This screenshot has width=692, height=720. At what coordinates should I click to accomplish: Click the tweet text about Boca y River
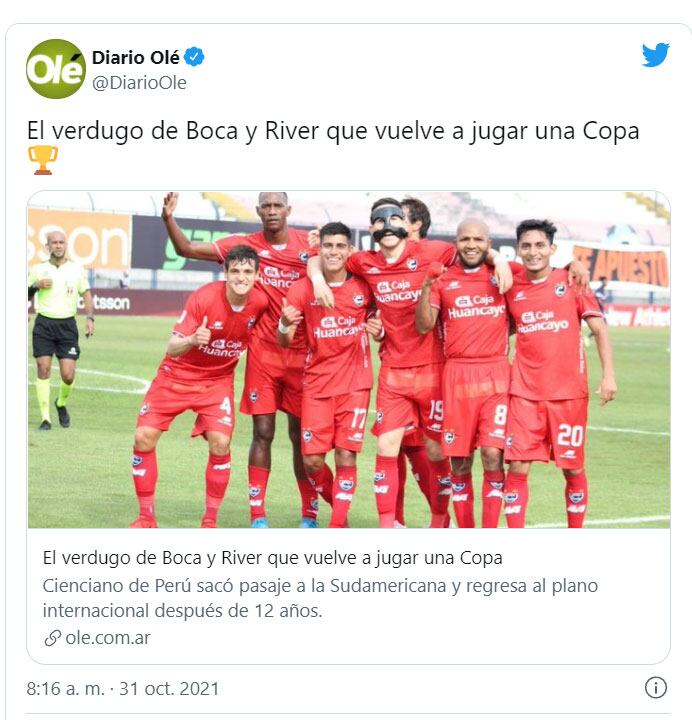[x=333, y=131]
